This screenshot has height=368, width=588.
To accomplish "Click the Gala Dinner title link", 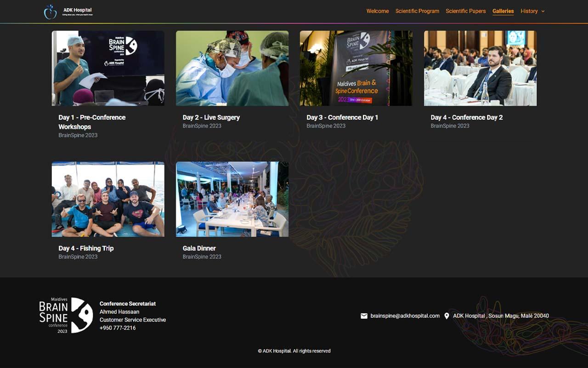I will point(199,248).
